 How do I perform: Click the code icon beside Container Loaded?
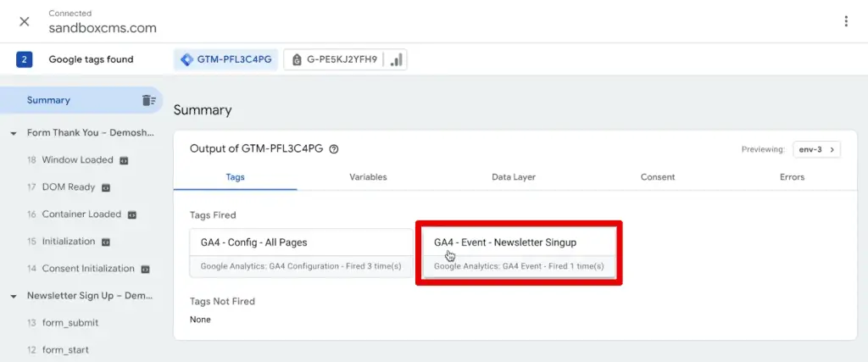tap(131, 214)
